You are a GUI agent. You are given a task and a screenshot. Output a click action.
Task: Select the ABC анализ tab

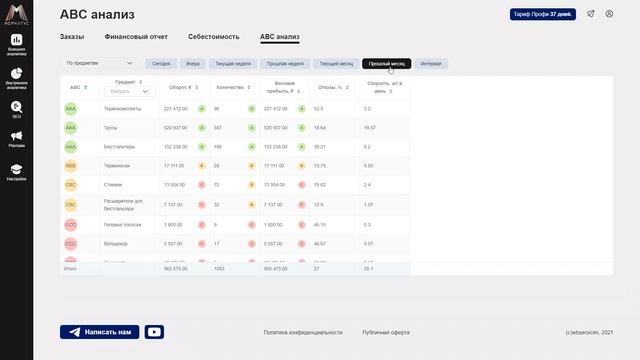pyautogui.click(x=280, y=37)
